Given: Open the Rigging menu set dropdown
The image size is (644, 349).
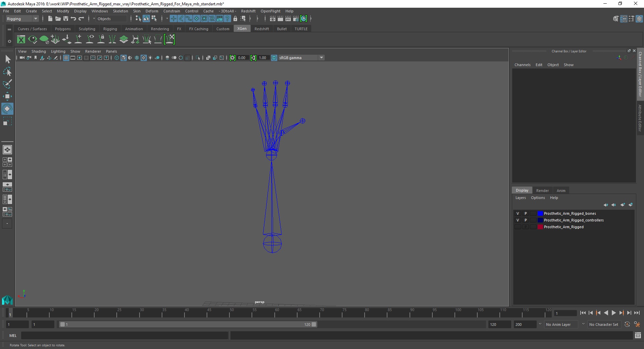Looking at the screenshot, I should click(x=22, y=19).
